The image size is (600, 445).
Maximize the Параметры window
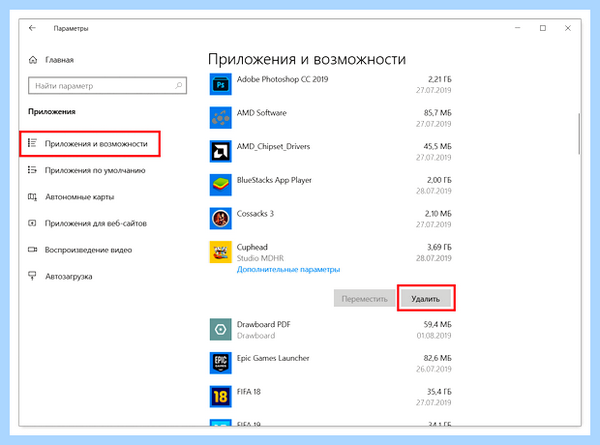tap(543, 28)
